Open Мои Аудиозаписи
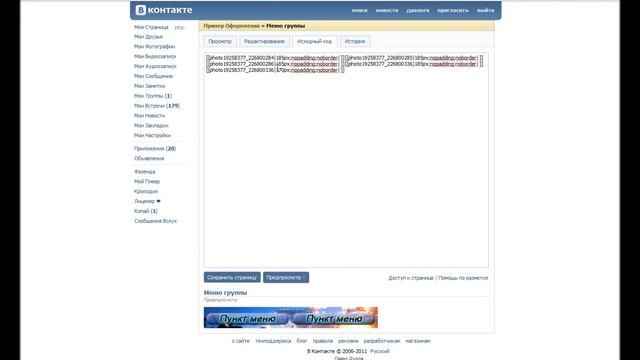 [x=155, y=66]
